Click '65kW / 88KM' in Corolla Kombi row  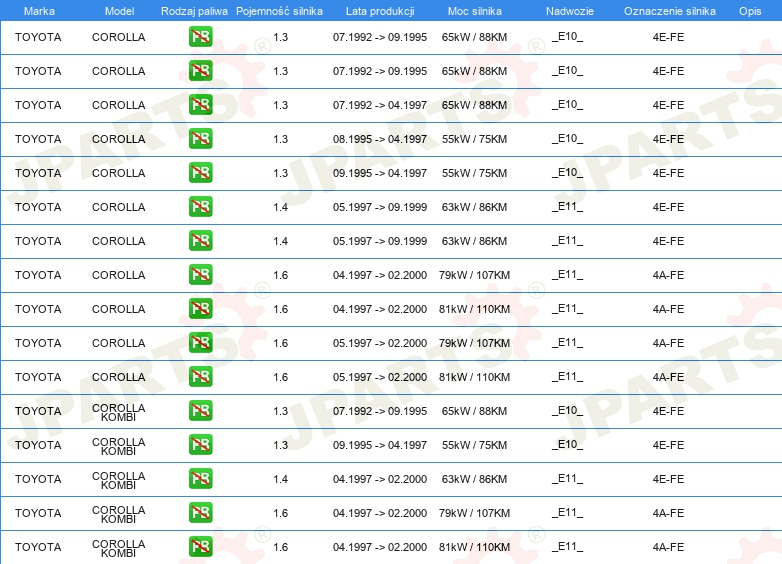[474, 411]
